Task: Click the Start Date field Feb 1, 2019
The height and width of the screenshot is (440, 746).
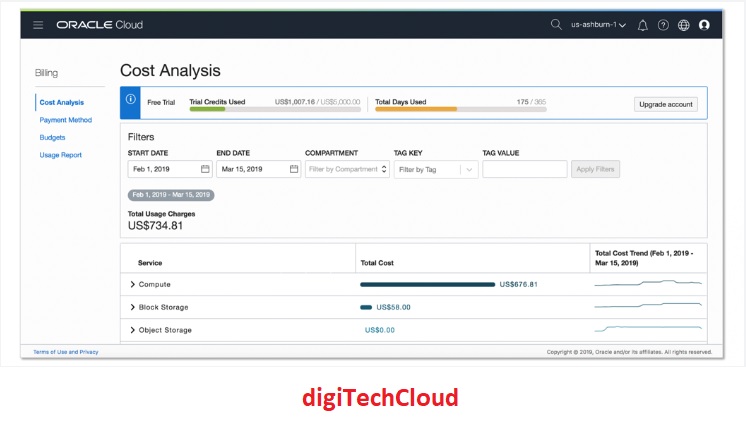Action: click(x=169, y=169)
